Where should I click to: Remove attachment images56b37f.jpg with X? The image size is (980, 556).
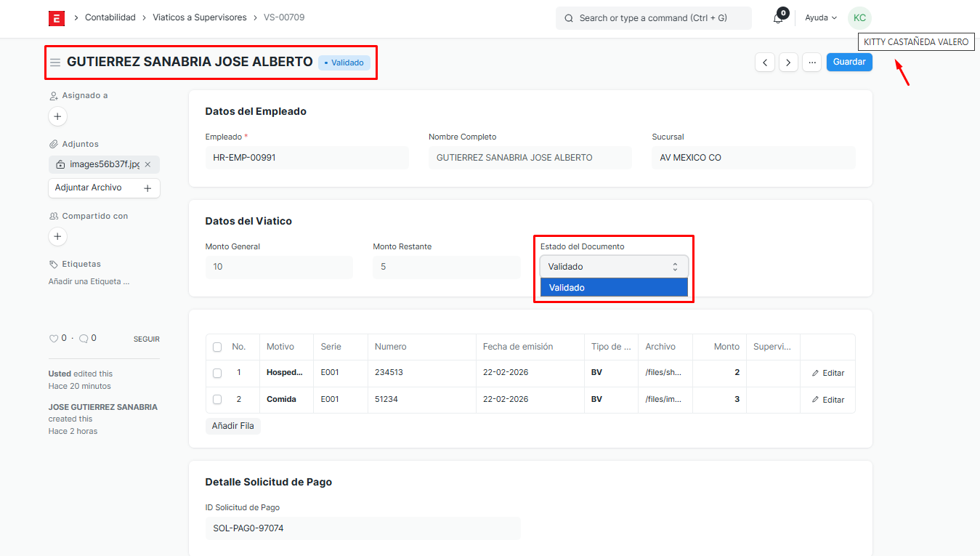(x=147, y=165)
